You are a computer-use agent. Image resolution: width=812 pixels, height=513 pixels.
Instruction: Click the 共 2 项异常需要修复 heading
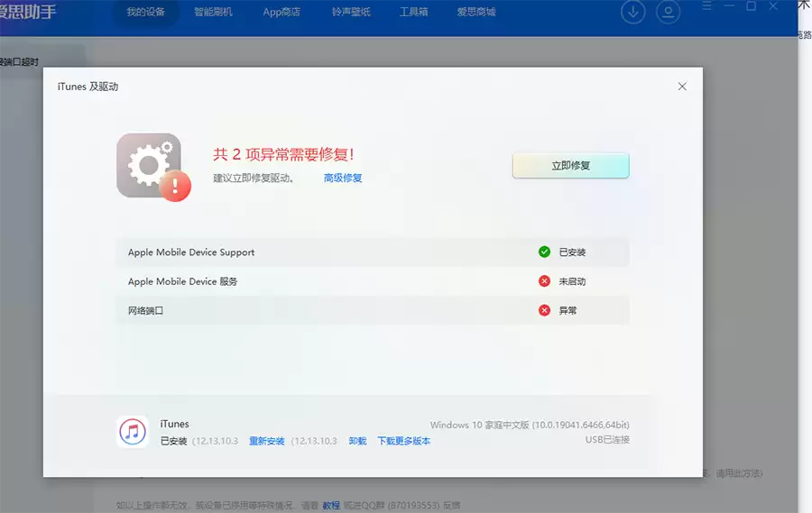283,154
